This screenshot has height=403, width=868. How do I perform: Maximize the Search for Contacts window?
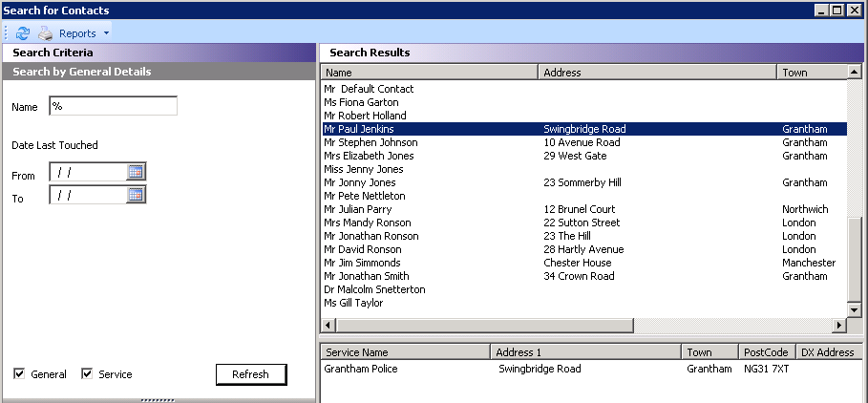836,10
